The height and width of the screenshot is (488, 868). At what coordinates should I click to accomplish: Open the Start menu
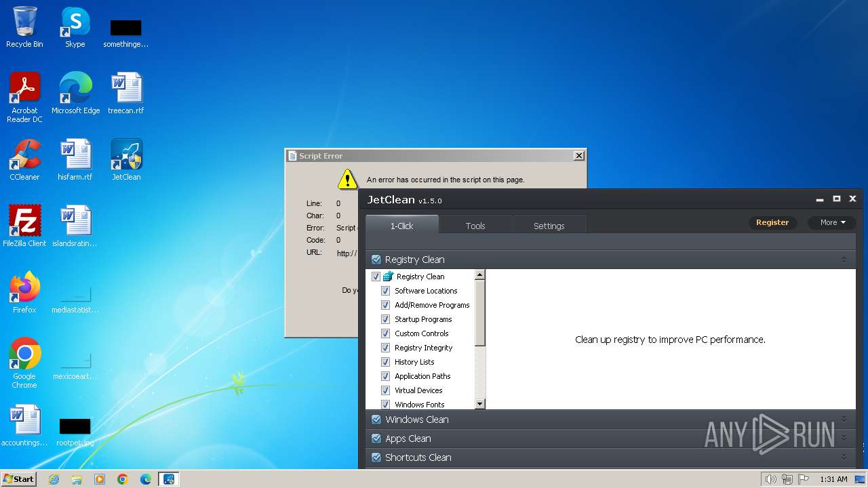coord(18,479)
